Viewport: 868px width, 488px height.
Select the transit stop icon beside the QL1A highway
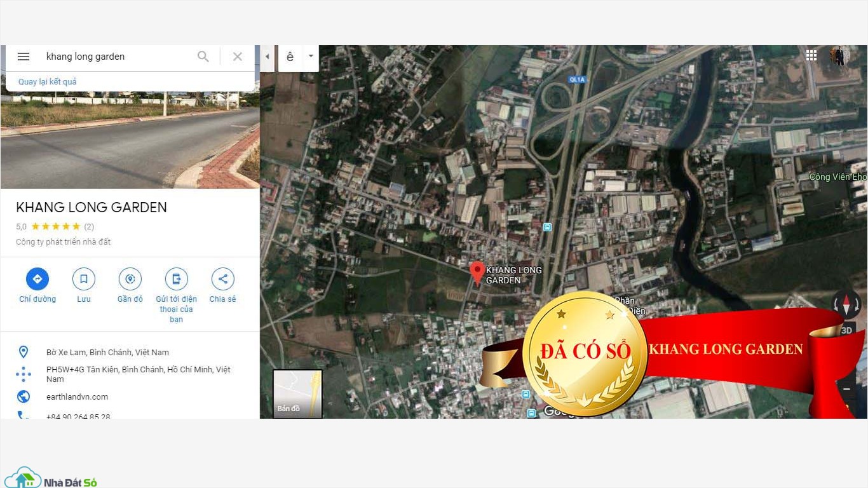(x=548, y=227)
